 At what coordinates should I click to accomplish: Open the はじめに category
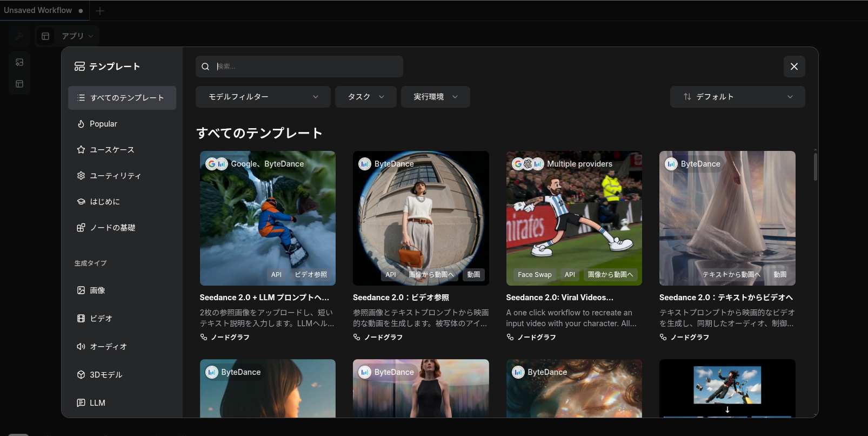122,202
